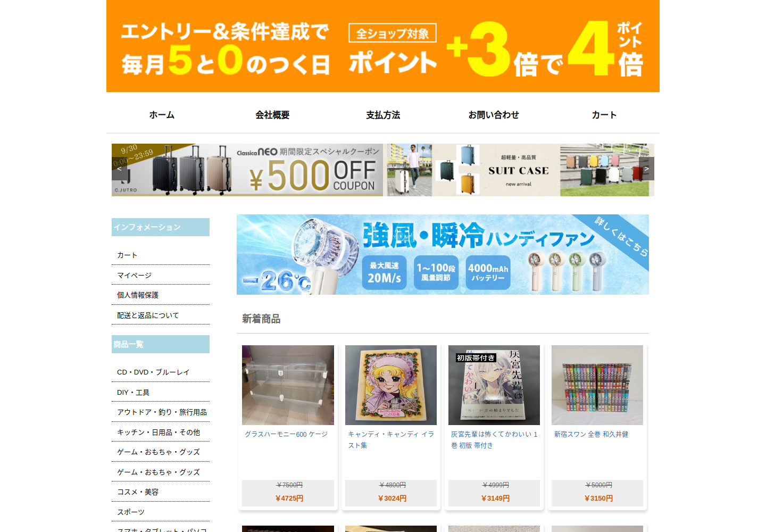The image size is (766, 532).
Task: Open the ¥500 OFF coupon banner
Action: coord(247,170)
